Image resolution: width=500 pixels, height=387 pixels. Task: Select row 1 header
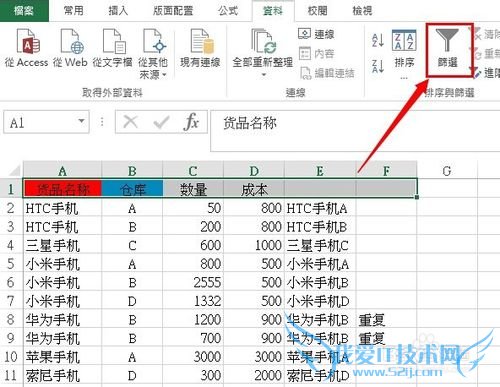(11, 189)
